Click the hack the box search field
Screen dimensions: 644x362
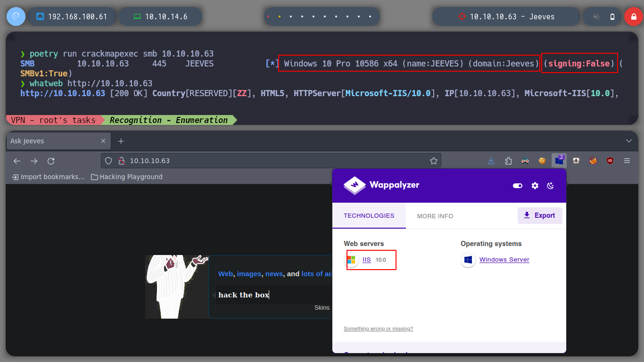[x=273, y=295]
